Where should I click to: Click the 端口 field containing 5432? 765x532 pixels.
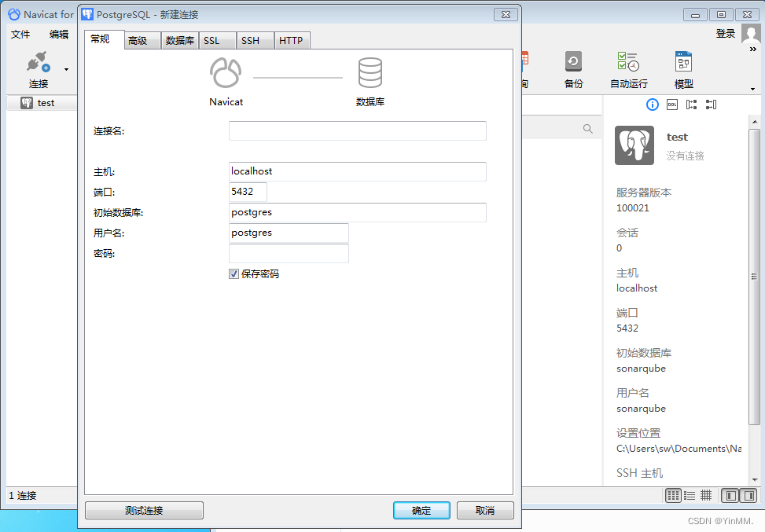pyautogui.click(x=248, y=192)
